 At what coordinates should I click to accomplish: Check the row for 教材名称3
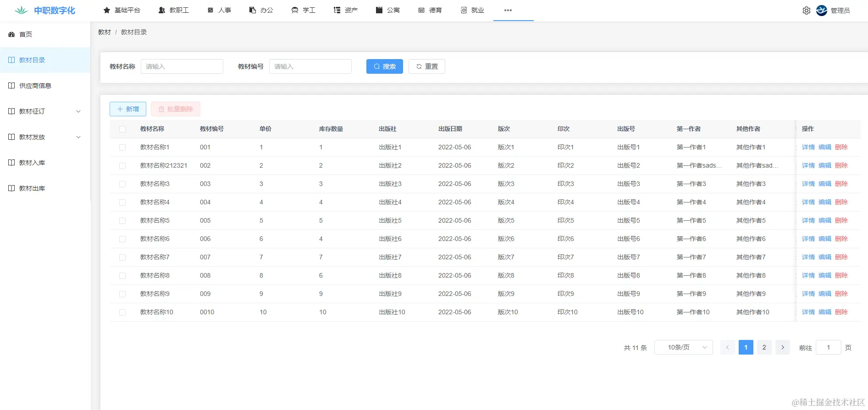click(122, 184)
